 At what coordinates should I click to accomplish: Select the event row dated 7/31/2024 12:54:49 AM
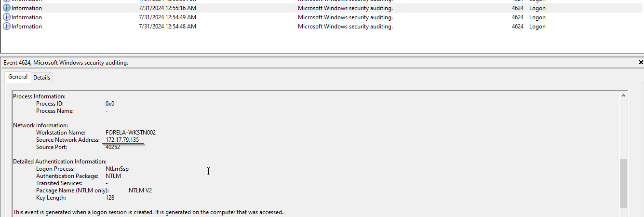click(322, 17)
